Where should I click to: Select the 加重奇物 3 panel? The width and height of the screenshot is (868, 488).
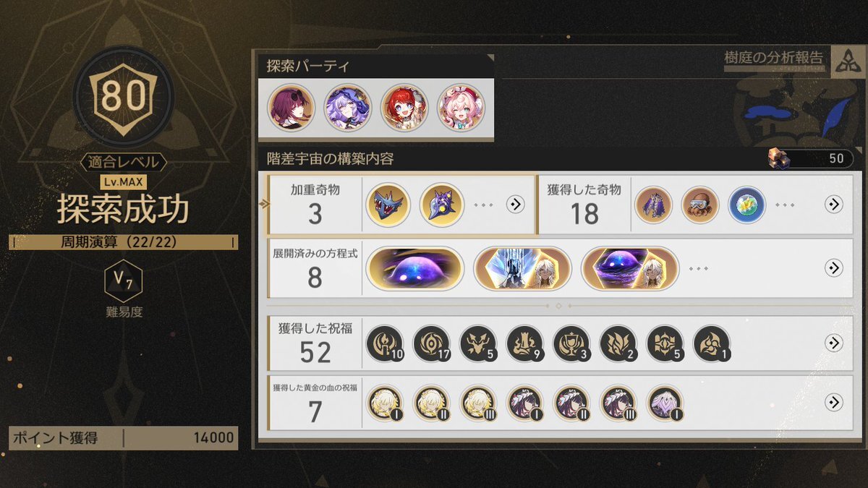pos(401,205)
